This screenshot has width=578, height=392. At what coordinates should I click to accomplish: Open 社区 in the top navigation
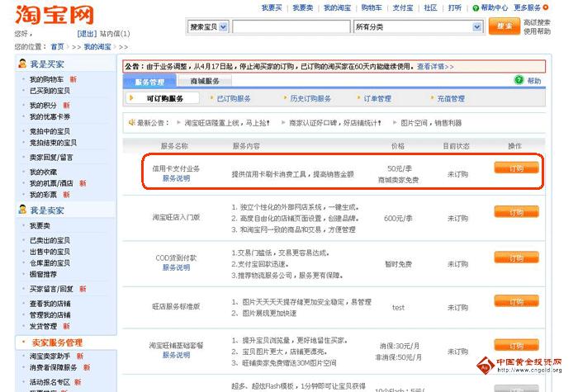(x=430, y=7)
